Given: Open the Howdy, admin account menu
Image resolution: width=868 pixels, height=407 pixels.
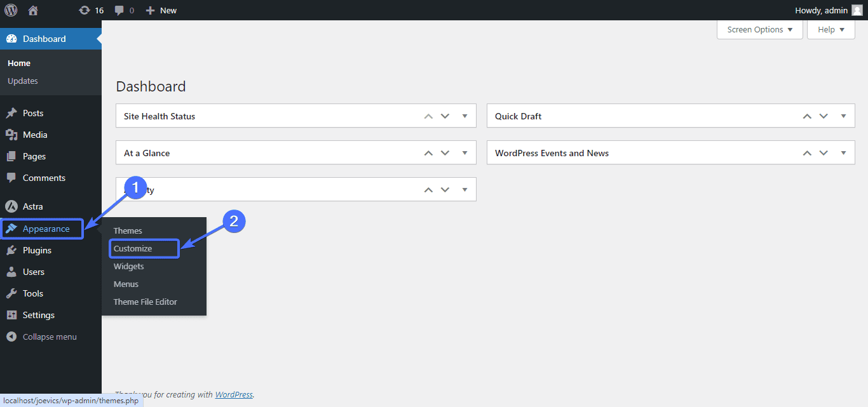Looking at the screenshot, I should (x=829, y=10).
